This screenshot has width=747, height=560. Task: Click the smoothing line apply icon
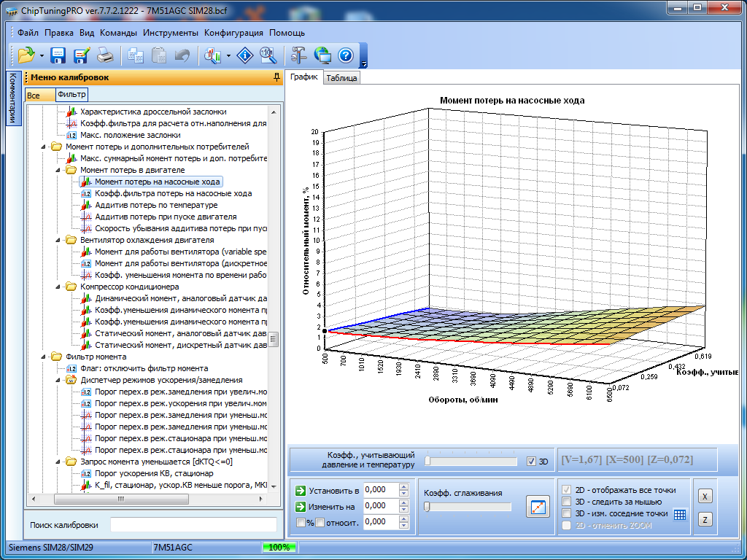[537, 507]
